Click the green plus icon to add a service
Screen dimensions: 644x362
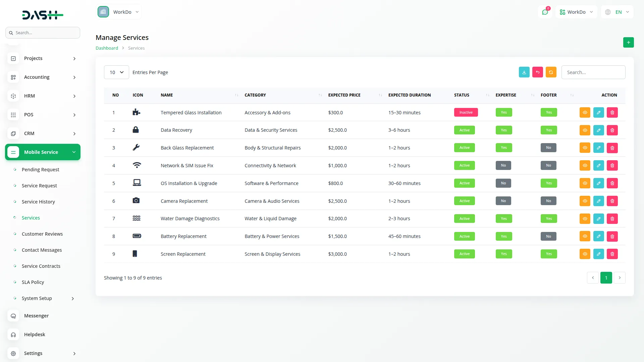click(x=629, y=42)
